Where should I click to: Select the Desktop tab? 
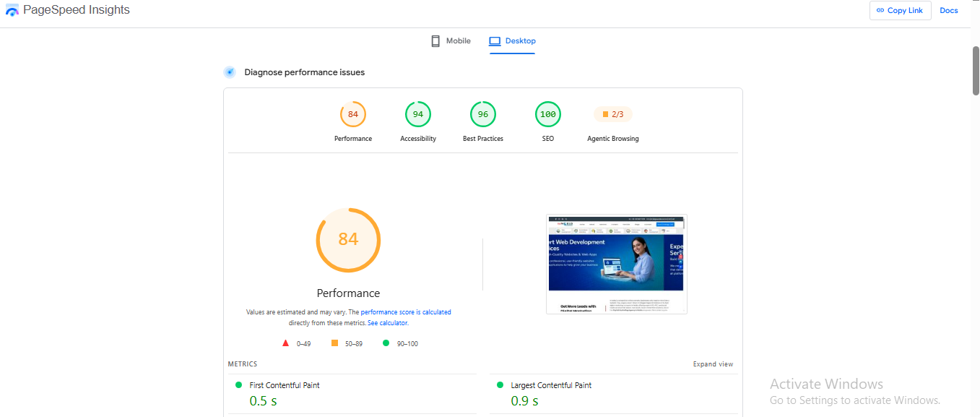(512, 41)
